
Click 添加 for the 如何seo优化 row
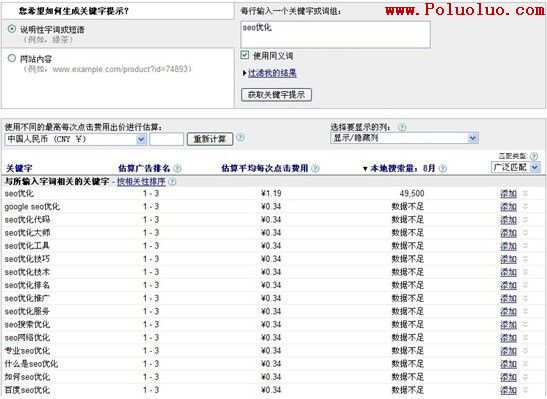508,377
